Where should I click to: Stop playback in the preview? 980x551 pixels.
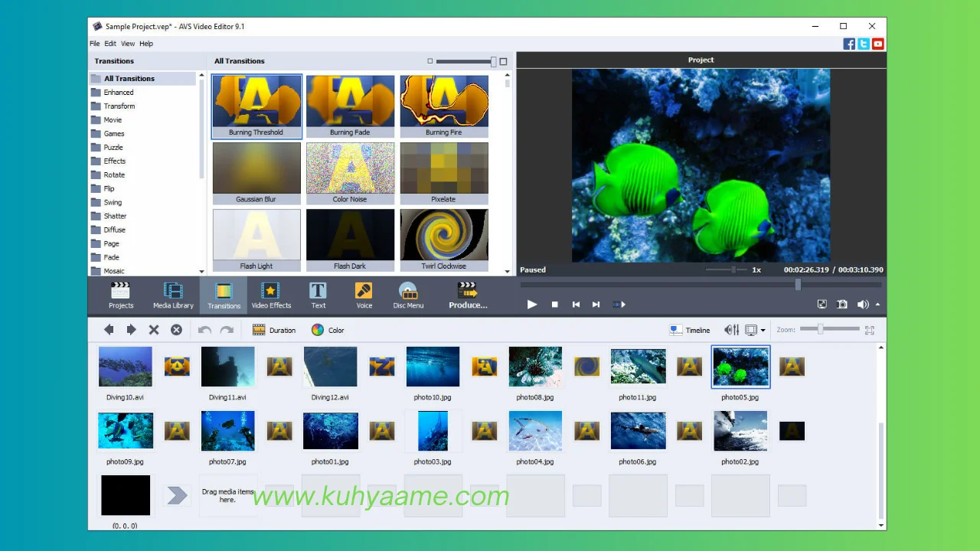pyautogui.click(x=555, y=305)
